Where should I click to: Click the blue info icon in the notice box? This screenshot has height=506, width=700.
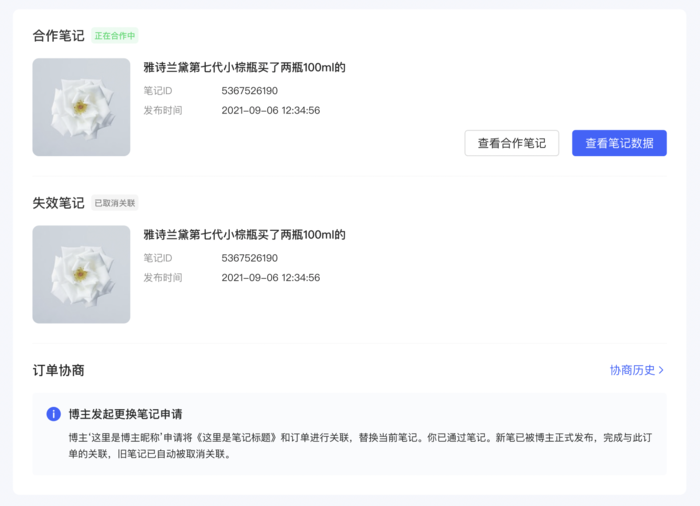point(54,414)
